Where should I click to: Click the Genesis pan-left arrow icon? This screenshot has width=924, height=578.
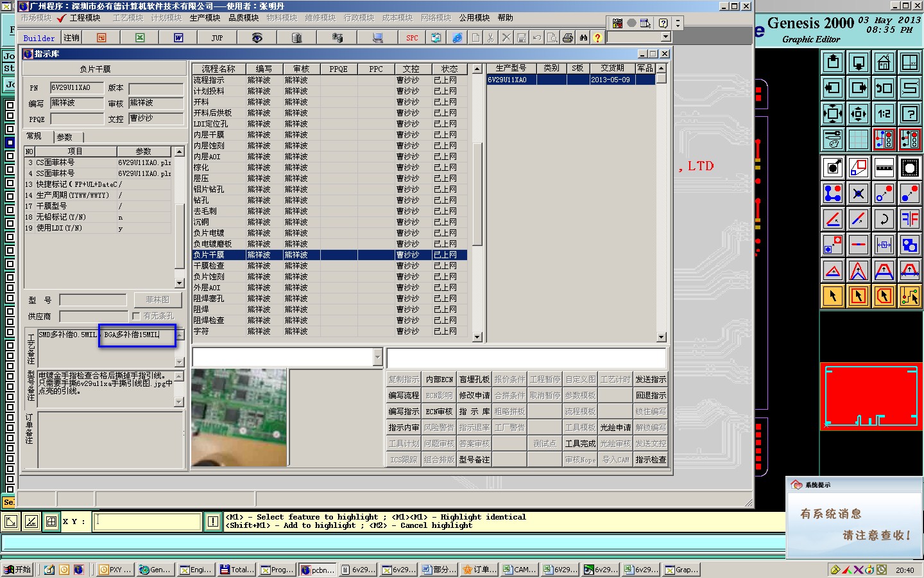pos(832,88)
